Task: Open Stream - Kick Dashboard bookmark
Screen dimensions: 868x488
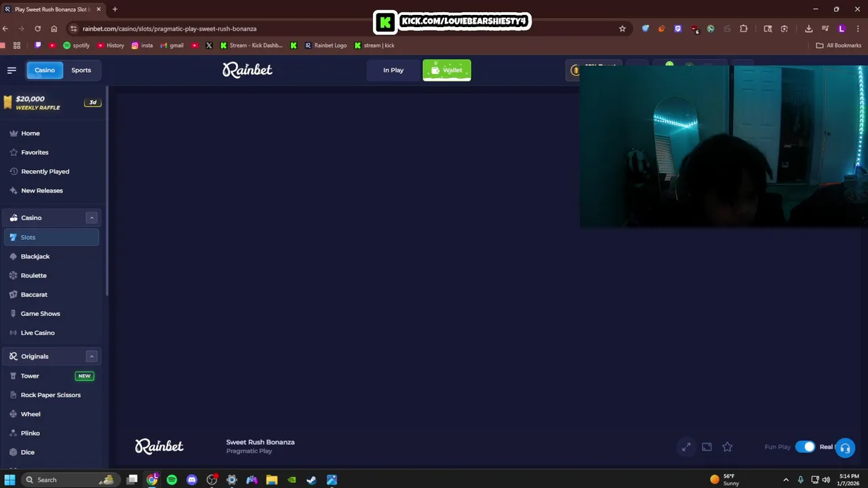Action: point(252,45)
